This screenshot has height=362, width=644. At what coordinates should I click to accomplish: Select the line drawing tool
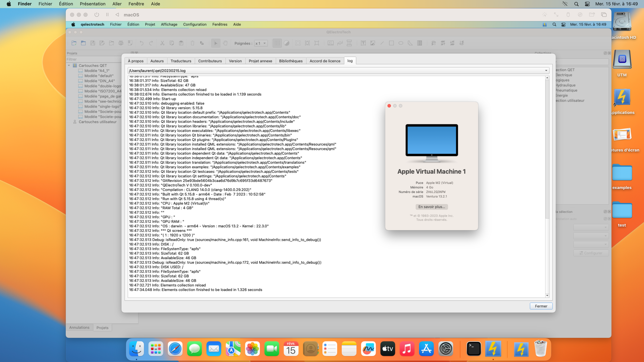tap(382, 43)
